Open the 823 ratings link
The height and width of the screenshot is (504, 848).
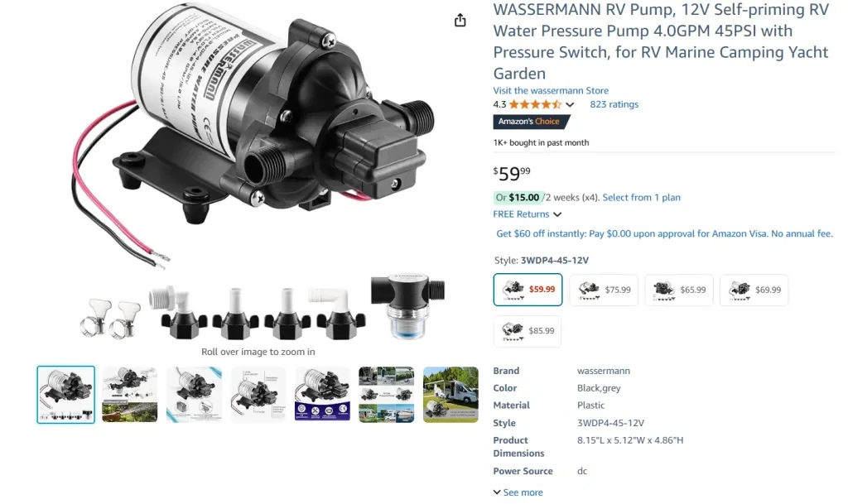pos(614,104)
